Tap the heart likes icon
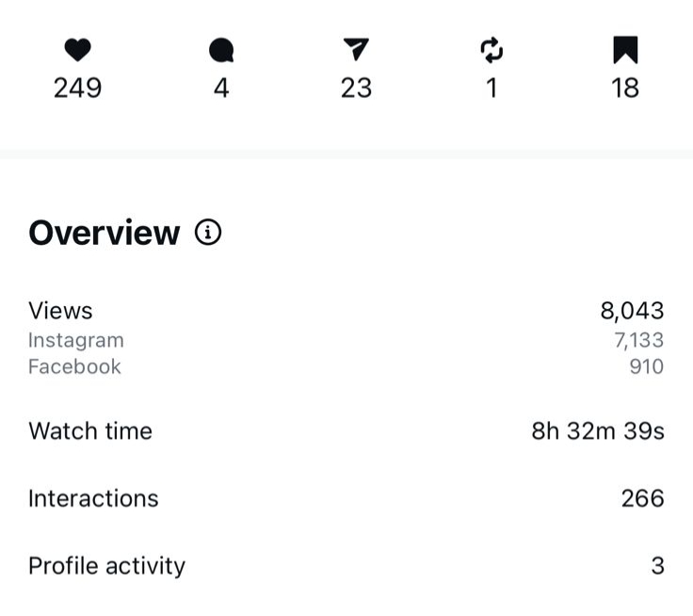The height and width of the screenshot is (616, 693). pos(77,51)
